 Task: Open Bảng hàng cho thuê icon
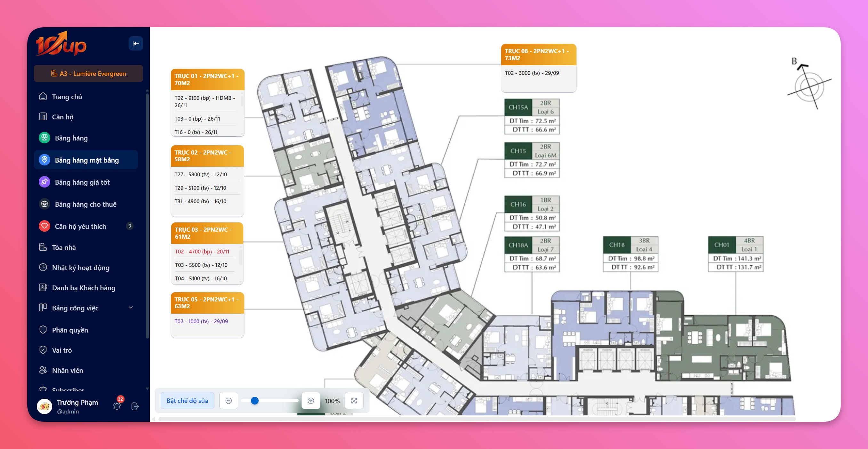pyautogui.click(x=44, y=204)
